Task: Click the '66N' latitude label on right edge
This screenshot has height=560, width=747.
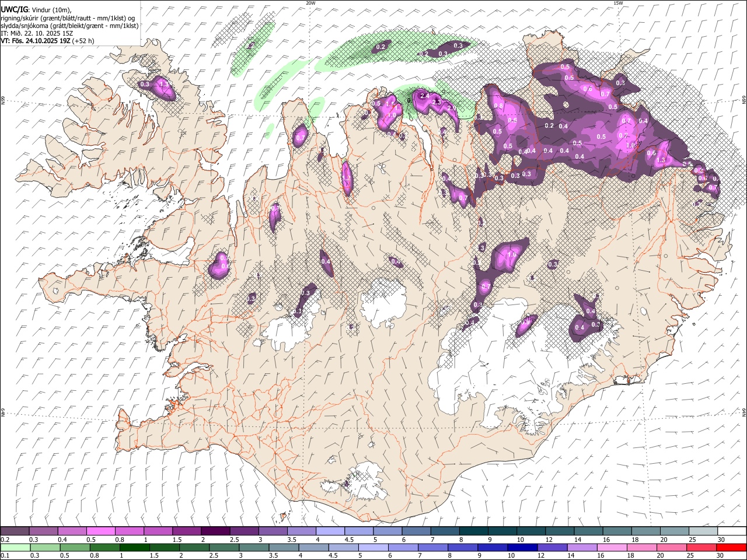Action: click(744, 101)
